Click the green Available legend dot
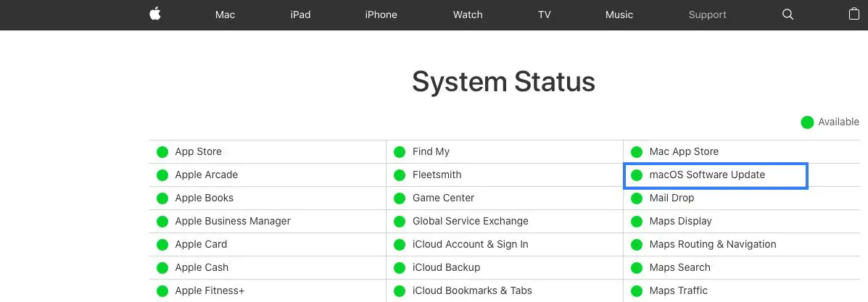Image resolution: width=868 pixels, height=302 pixels. point(807,122)
